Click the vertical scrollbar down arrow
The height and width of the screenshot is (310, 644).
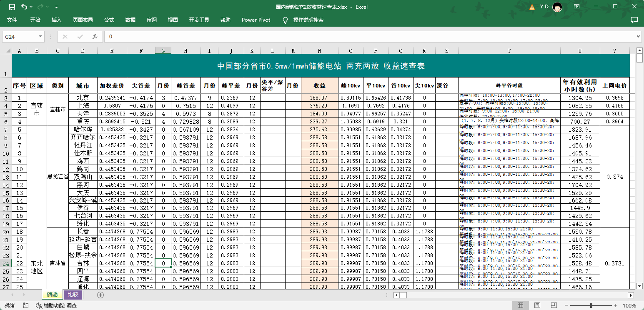click(640, 286)
